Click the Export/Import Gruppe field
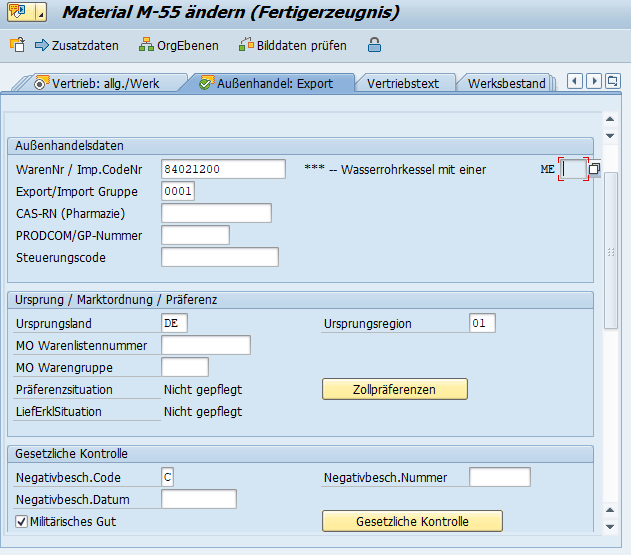631x555 pixels. [178, 191]
